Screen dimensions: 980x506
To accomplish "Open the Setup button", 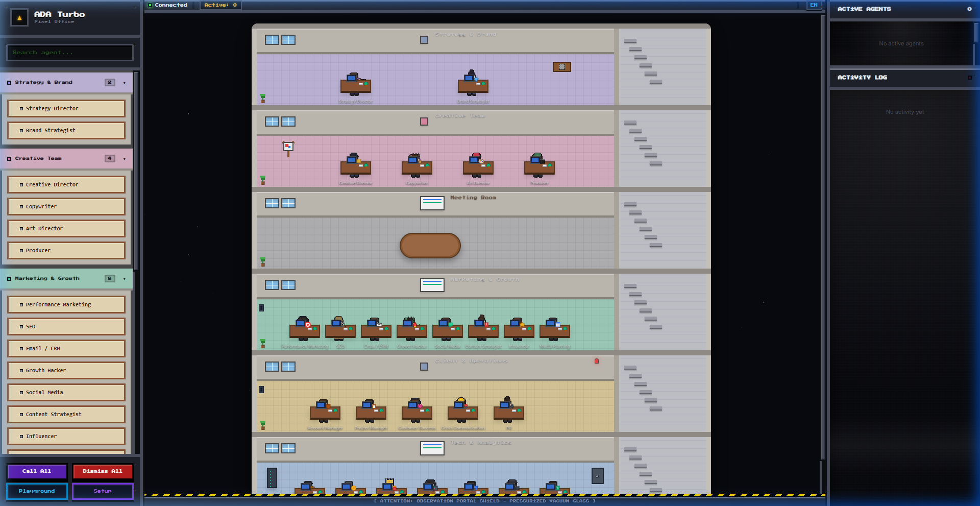I will pyautogui.click(x=103, y=491).
